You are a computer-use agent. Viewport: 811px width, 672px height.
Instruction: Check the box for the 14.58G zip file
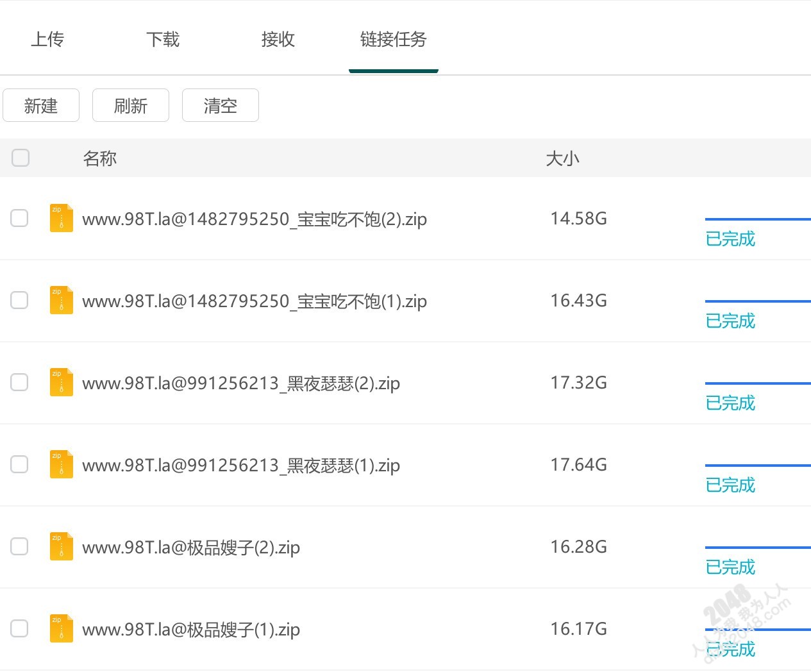[x=20, y=218]
